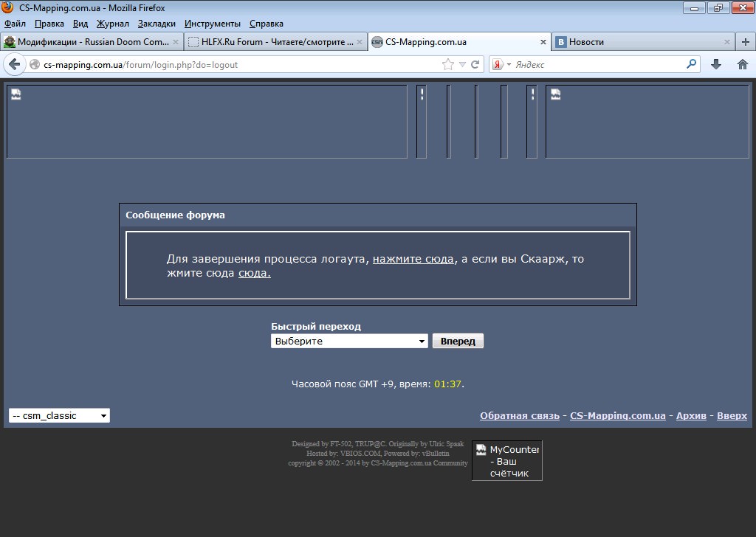Open the 'Выберите' quick jump dropdown
This screenshot has width=756, height=537.
(349, 341)
